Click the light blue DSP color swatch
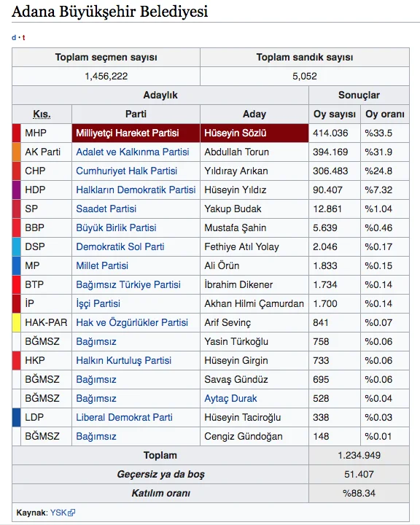The image size is (420, 525). [17, 246]
